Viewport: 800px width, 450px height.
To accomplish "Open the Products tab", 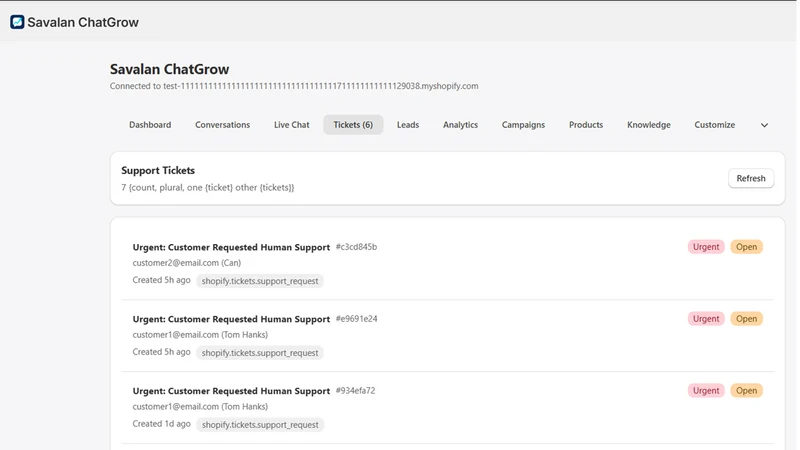I will [586, 124].
